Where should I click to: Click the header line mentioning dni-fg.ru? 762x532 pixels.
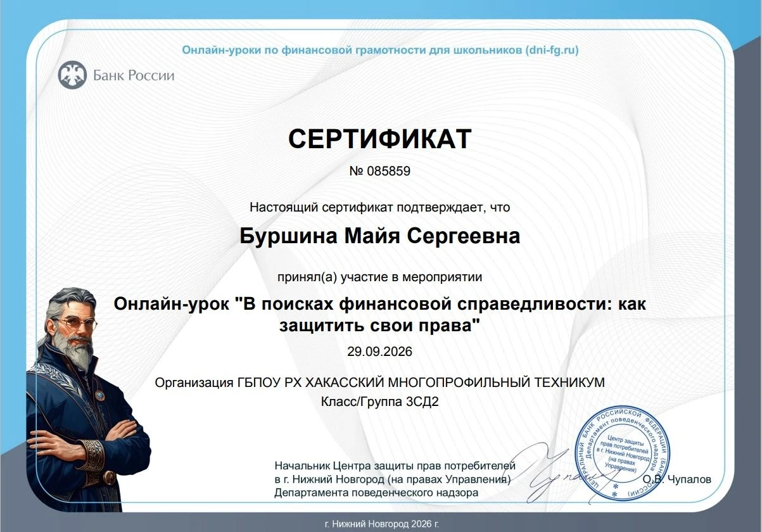[x=380, y=49]
